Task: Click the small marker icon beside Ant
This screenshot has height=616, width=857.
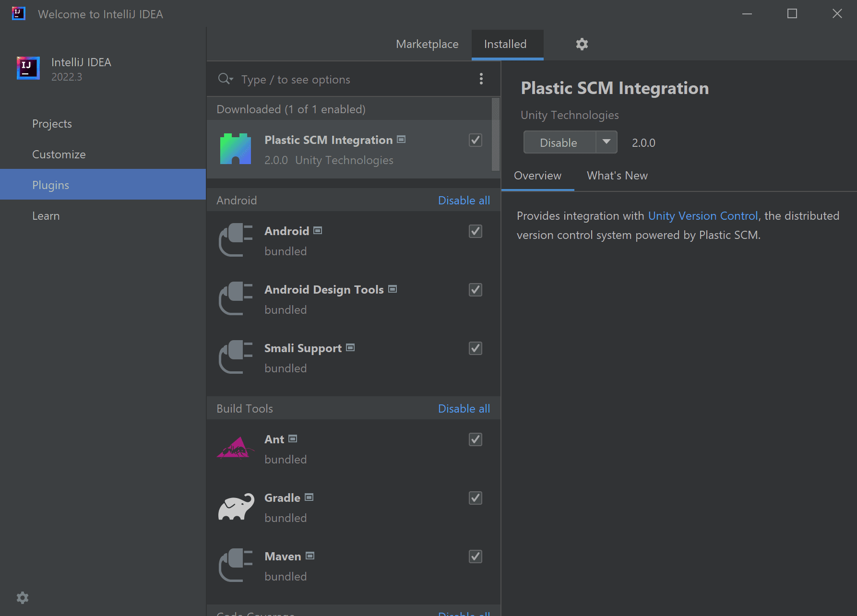Action: 293,439
